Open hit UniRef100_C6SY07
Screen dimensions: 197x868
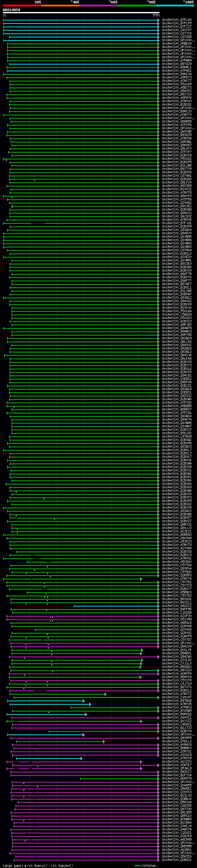point(177,30)
